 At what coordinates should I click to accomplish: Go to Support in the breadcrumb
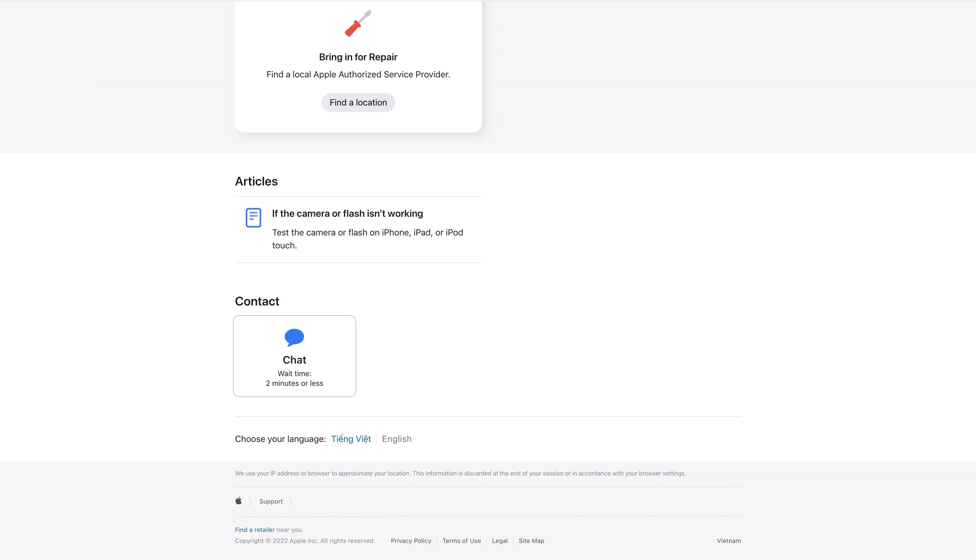[x=271, y=502]
